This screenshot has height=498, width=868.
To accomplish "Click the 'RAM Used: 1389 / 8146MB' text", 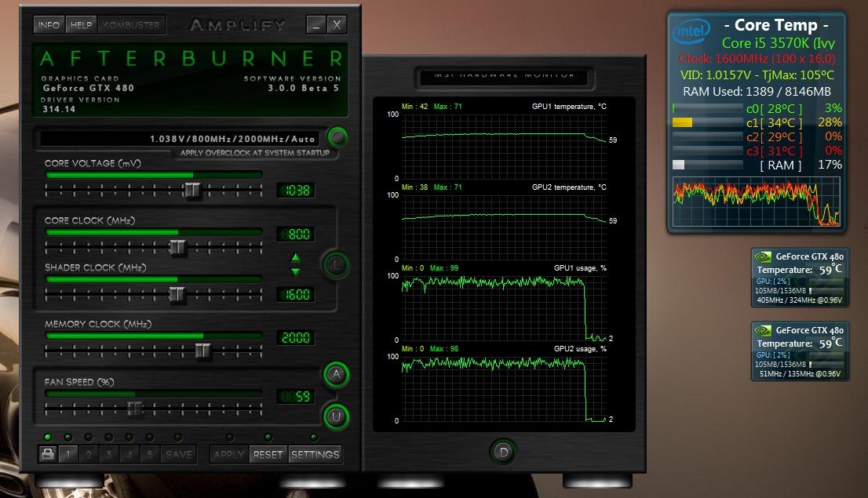I will 757,91.
